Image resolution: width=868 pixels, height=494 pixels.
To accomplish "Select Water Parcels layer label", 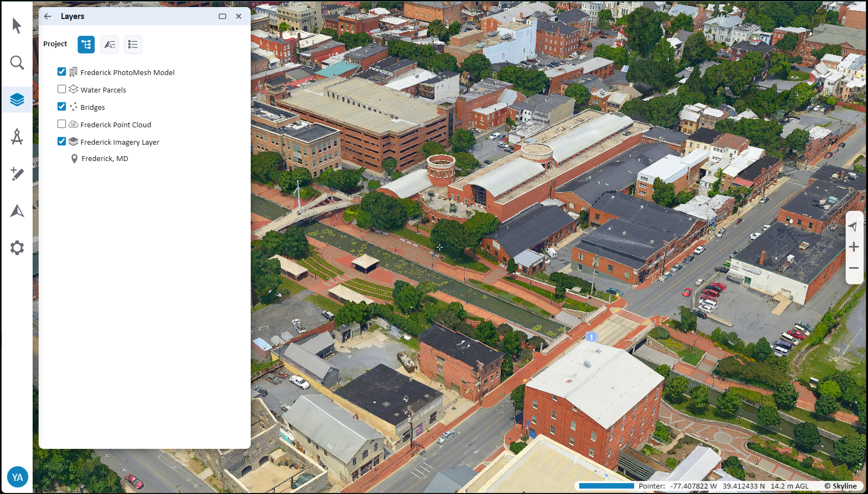I will coord(103,90).
